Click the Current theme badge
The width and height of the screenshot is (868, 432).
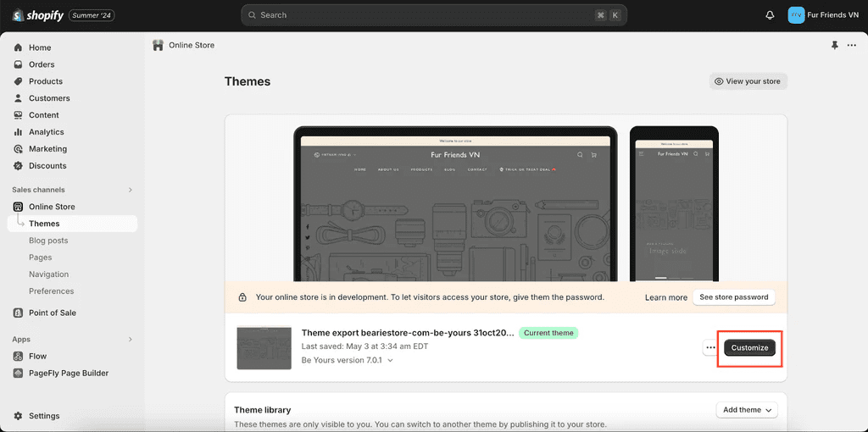[548, 333]
